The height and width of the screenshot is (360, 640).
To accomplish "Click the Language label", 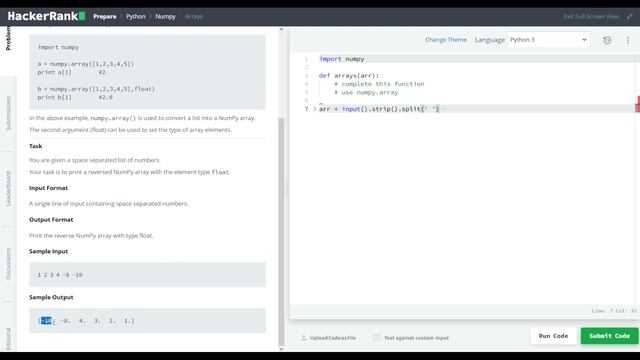I will (489, 40).
